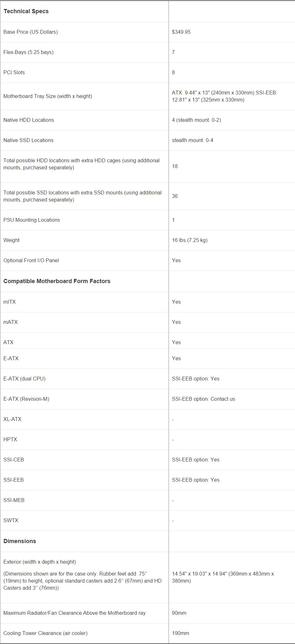Click the exterior dimensions value text

[x=223, y=577]
